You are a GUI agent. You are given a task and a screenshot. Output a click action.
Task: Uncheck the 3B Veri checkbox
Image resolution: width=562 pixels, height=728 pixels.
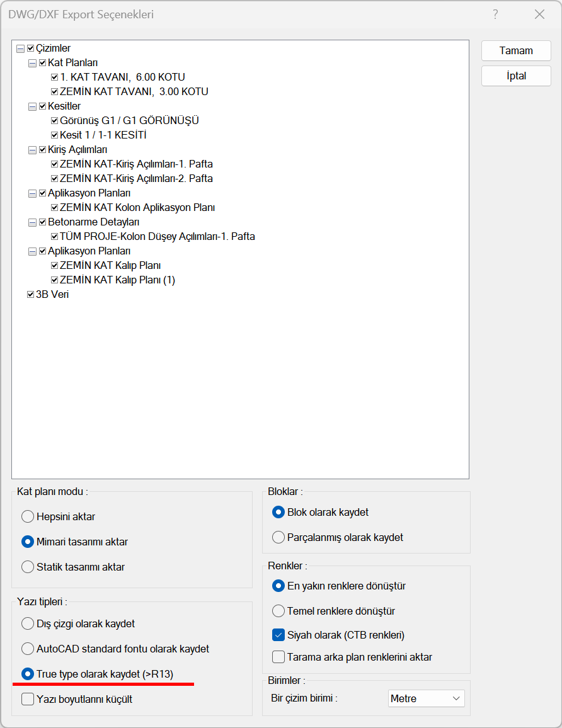click(x=31, y=295)
